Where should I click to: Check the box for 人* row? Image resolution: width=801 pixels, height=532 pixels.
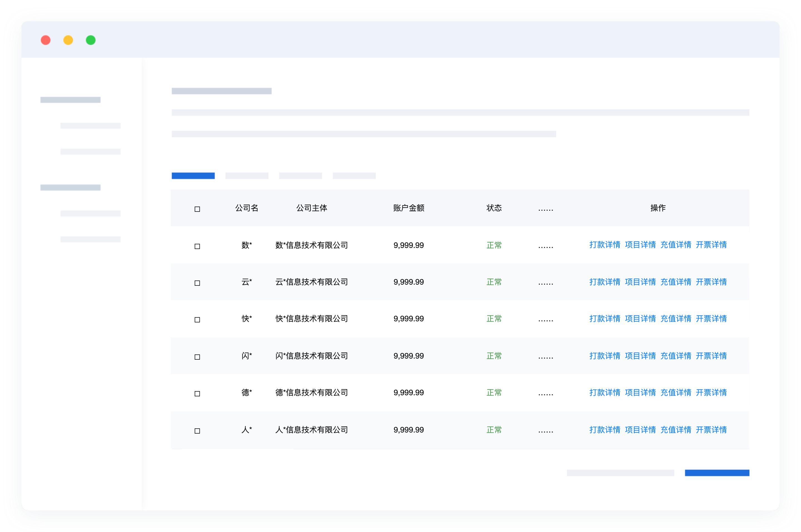click(x=197, y=431)
